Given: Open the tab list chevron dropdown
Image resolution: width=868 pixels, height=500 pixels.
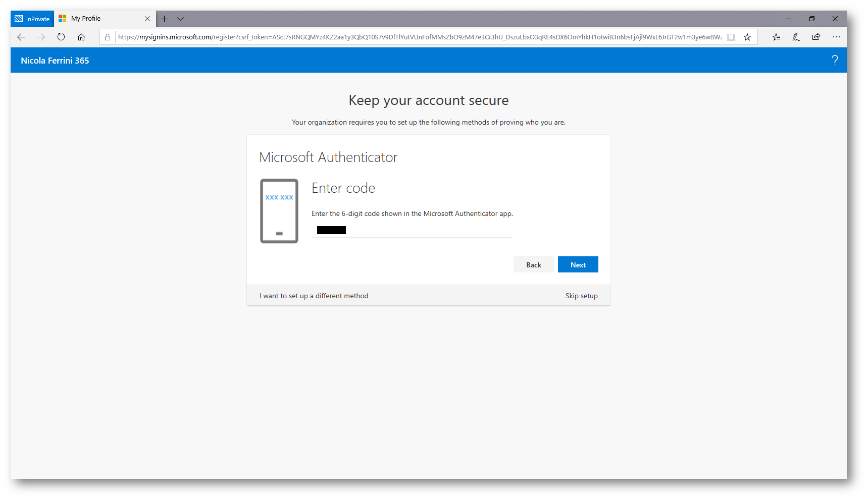Looking at the screenshot, I should [180, 19].
